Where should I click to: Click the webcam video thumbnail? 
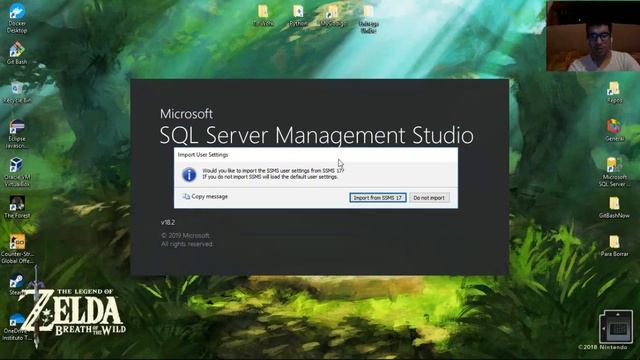593,36
